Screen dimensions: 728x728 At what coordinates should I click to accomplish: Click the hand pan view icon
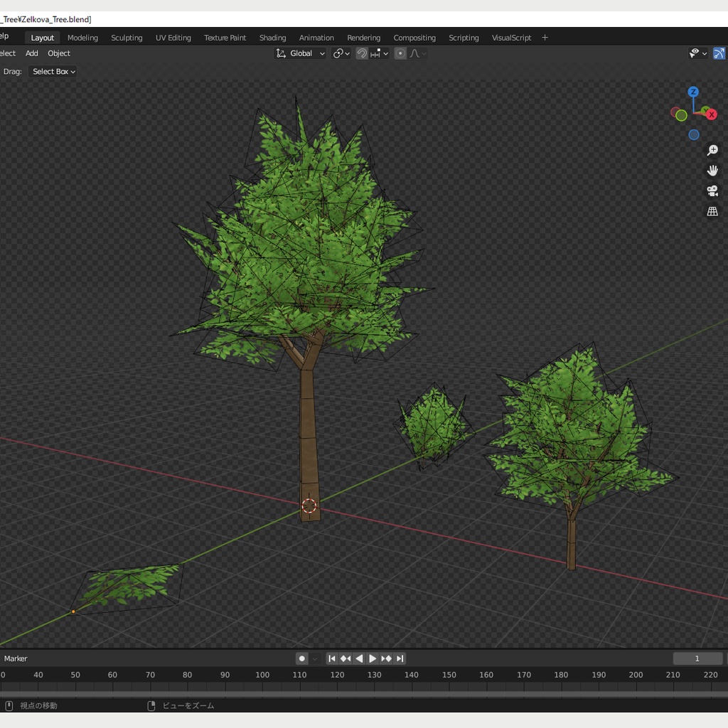coord(712,171)
